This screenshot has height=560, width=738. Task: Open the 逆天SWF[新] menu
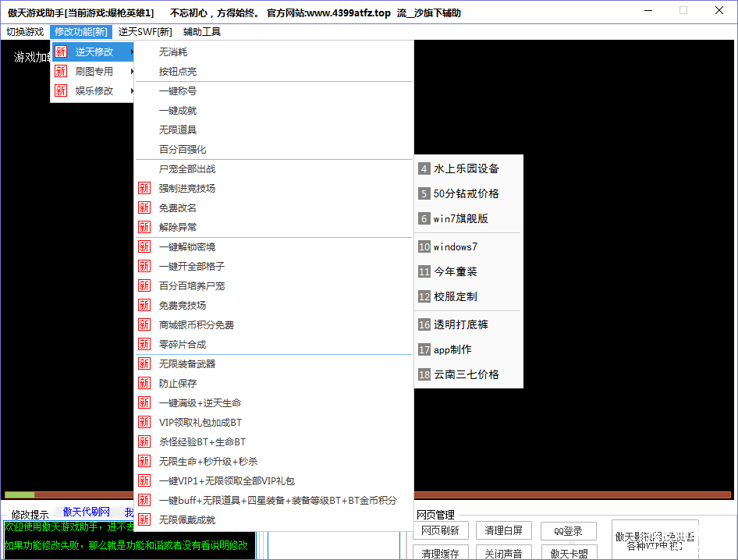[x=145, y=31]
